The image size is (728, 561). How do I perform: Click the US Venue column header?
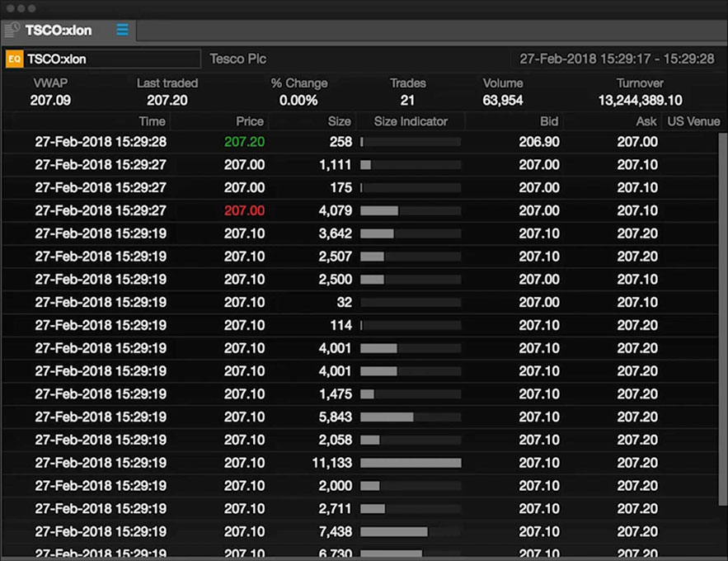[693, 121]
